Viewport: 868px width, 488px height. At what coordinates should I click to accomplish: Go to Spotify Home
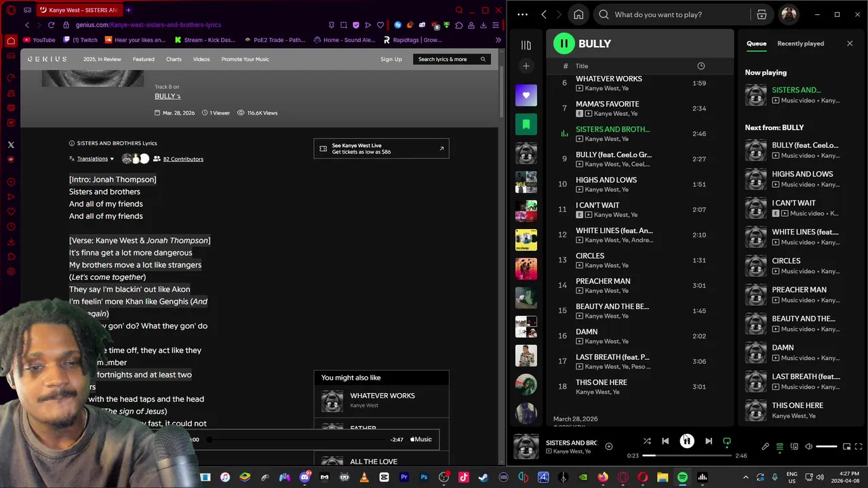578,14
